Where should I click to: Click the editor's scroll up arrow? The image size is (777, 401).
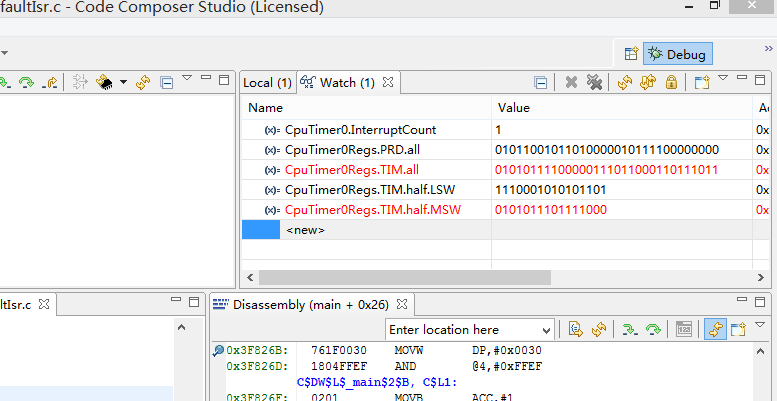tap(181, 327)
